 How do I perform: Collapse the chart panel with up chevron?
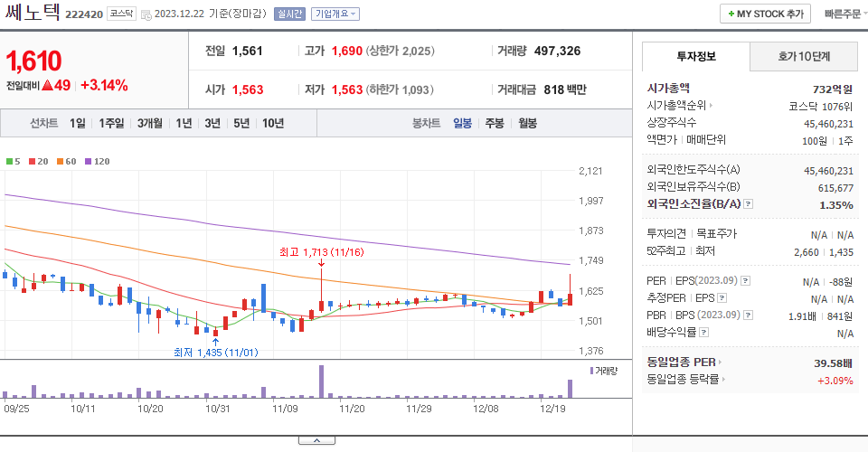(316, 440)
